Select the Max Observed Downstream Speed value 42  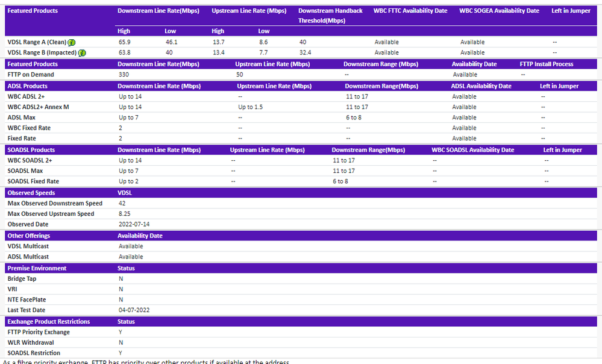[x=123, y=204]
